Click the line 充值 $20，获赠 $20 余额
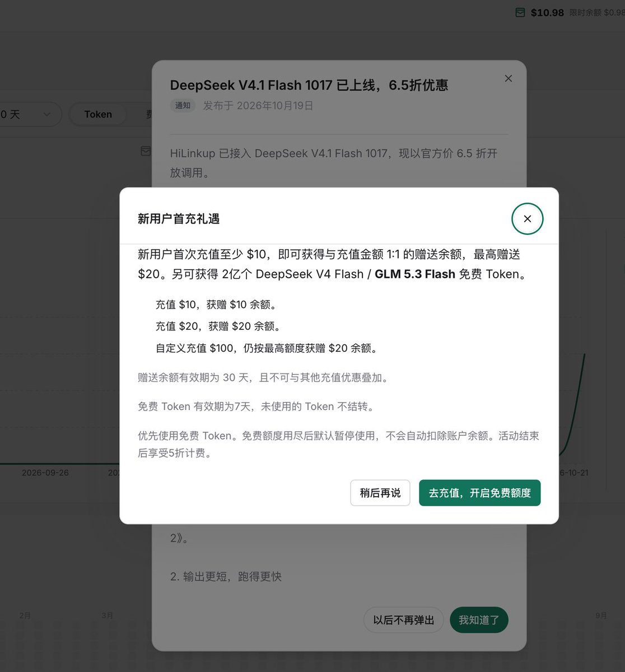 point(218,326)
